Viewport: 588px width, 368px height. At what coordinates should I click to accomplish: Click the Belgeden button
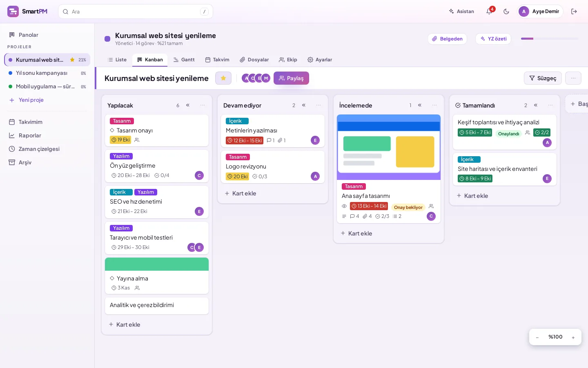tap(448, 39)
